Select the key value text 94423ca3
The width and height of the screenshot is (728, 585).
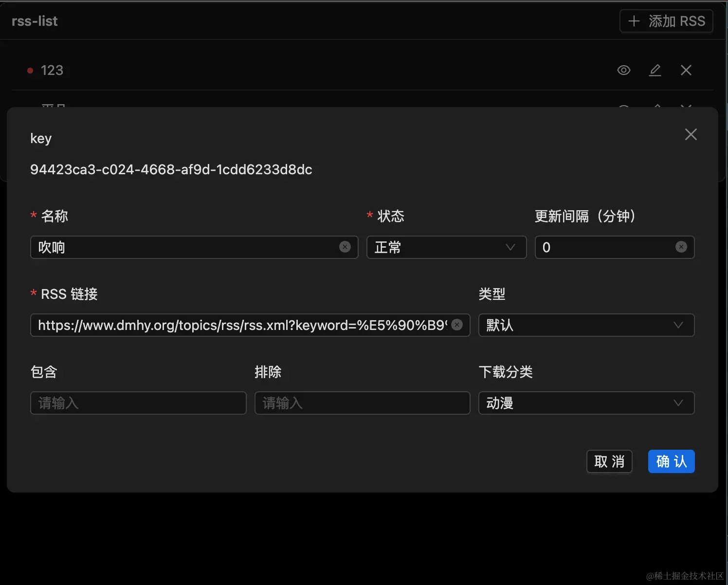[x=171, y=170]
